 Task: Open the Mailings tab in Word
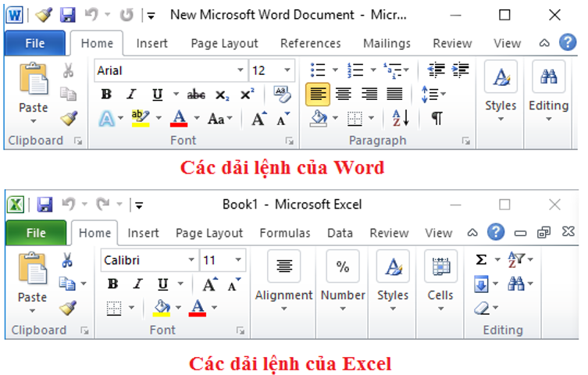click(x=387, y=43)
